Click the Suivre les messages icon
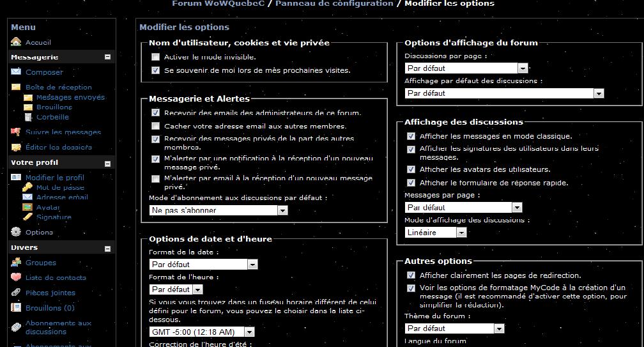The image size is (644, 347). point(16,132)
